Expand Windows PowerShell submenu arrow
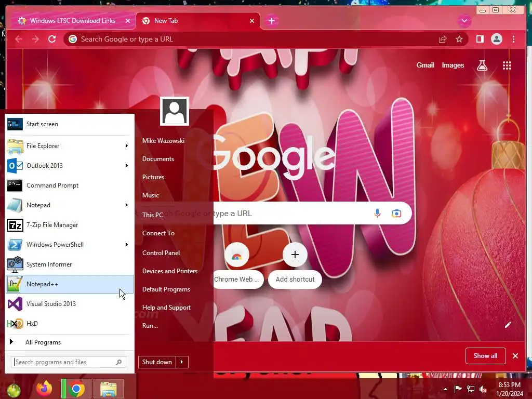The height and width of the screenshot is (399, 532). 127,245
